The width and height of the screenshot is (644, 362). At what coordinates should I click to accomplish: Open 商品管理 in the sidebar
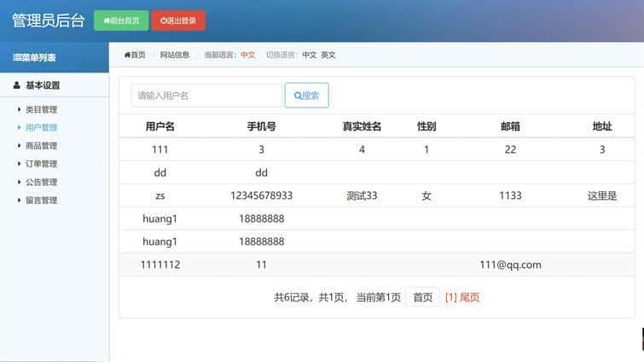pos(41,146)
